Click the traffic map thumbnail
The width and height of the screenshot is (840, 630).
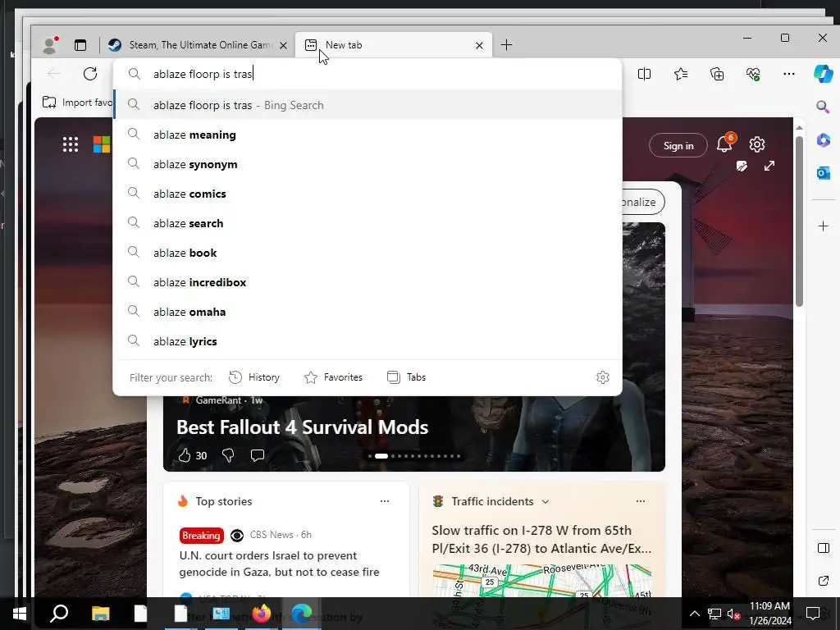[541, 580]
